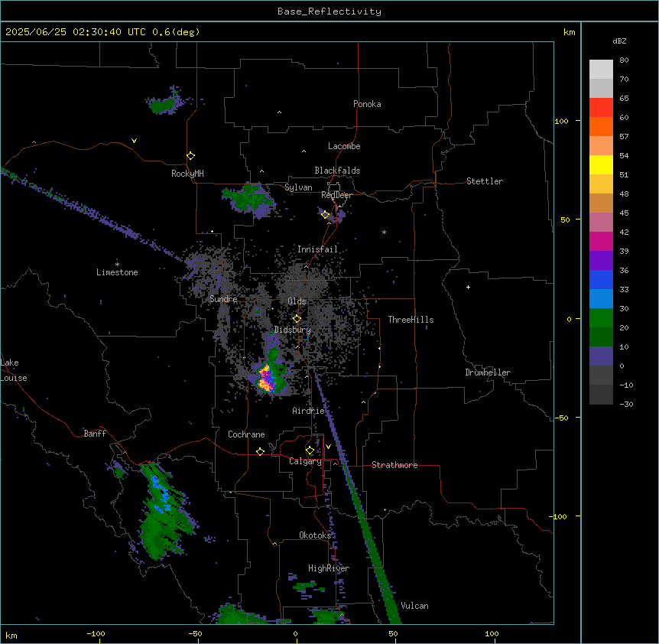Select the yellow diamond marker below Olds
Image resolution: width=659 pixels, height=644 pixels.
[x=297, y=319]
